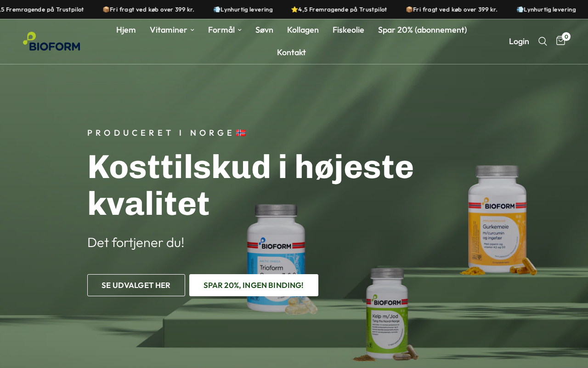The width and height of the screenshot is (588, 368).
Task: Open Spar 20% (abonnement) link
Action: coord(422,30)
